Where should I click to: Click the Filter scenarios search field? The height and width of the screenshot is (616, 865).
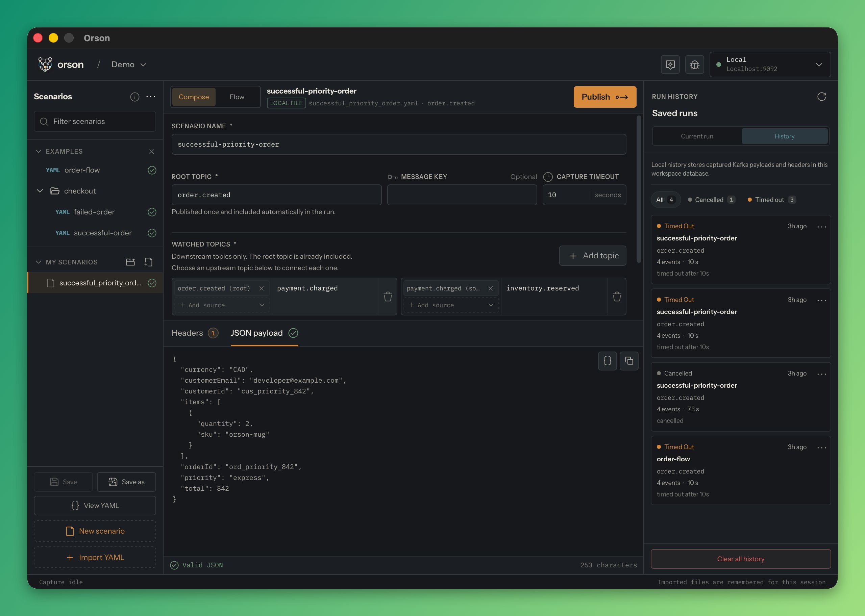(x=95, y=121)
